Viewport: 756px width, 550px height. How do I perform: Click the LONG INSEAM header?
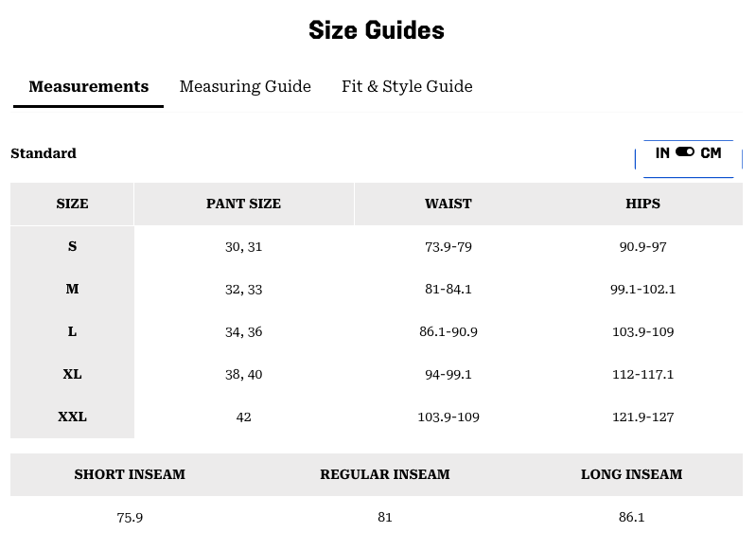pos(631,474)
